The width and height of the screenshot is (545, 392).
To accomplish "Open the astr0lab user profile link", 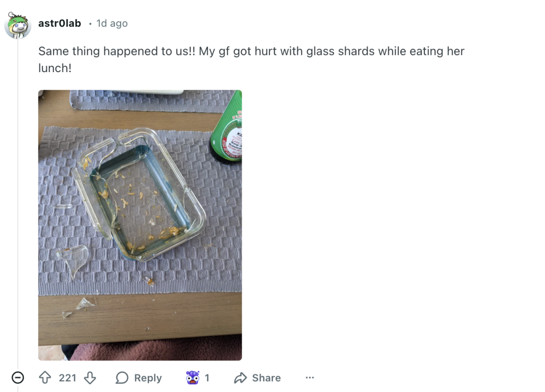I will [x=60, y=23].
